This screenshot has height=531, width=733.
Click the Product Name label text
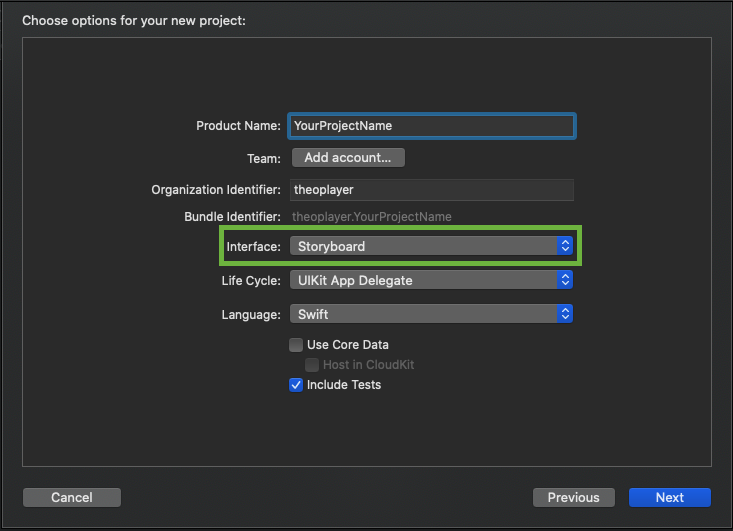pos(238,126)
